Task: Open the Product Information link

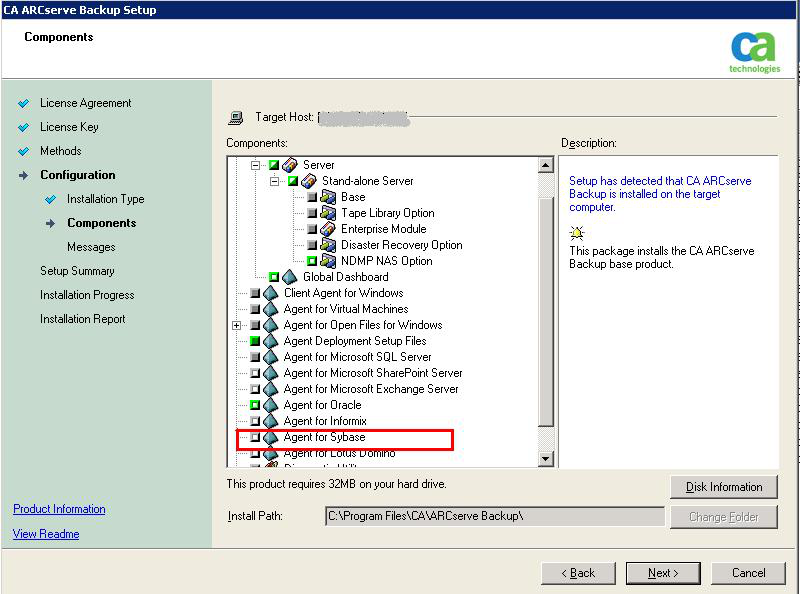Action: coord(59,509)
